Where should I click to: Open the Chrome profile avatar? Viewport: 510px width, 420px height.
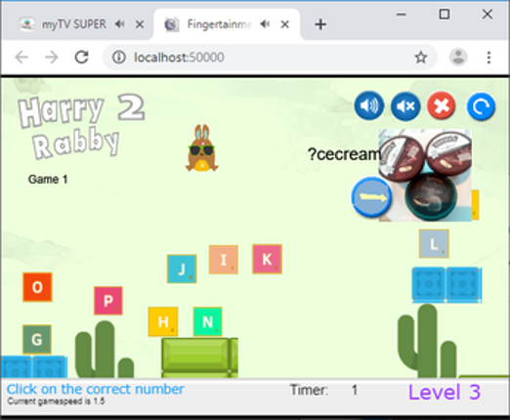tap(458, 57)
